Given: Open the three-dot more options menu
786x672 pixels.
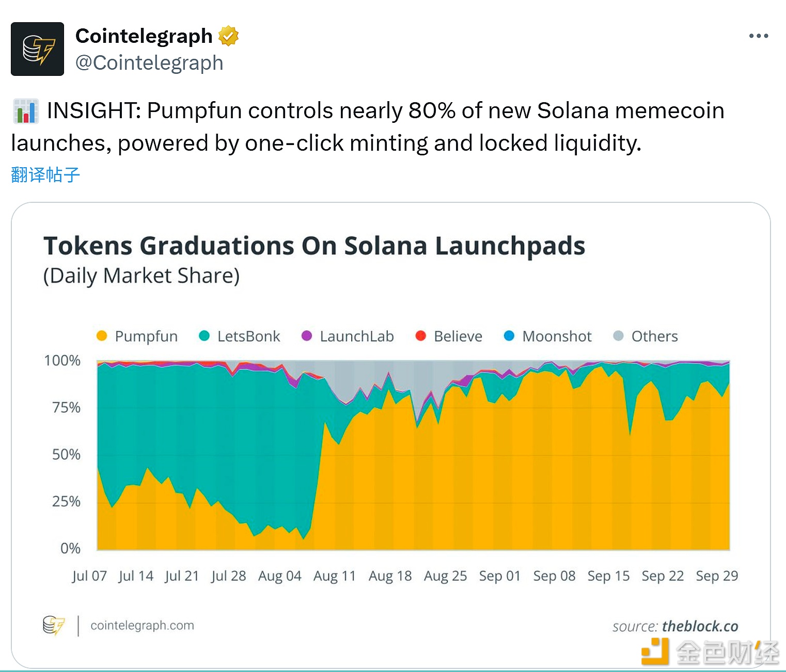Looking at the screenshot, I should pos(758,36).
